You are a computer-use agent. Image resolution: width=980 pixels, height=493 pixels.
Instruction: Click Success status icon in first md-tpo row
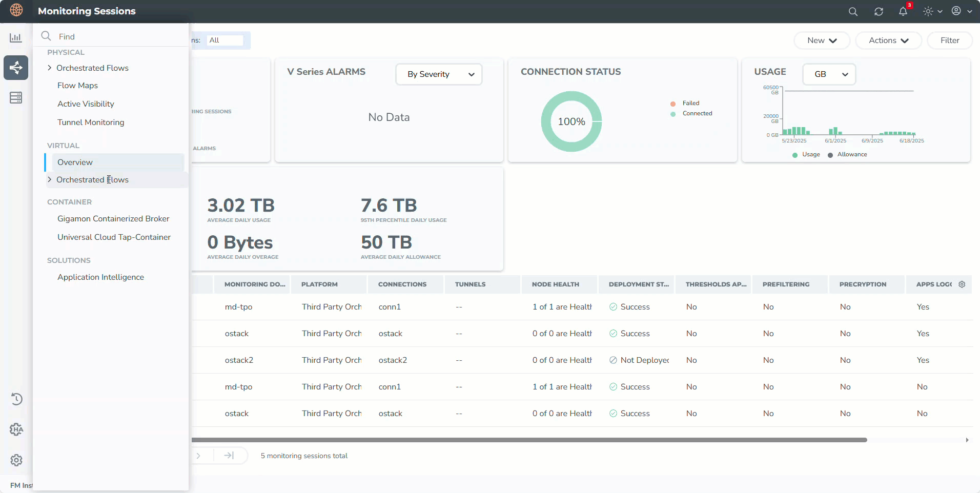click(613, 307)
